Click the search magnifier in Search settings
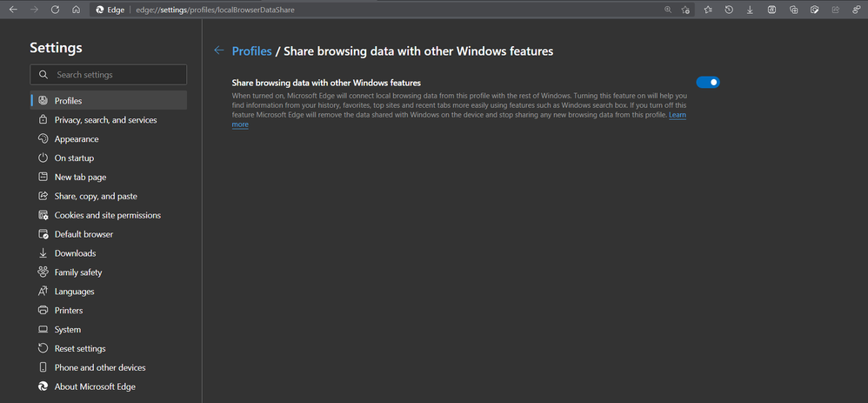Viewport: 868px width, 403px height. pos(43,75)
